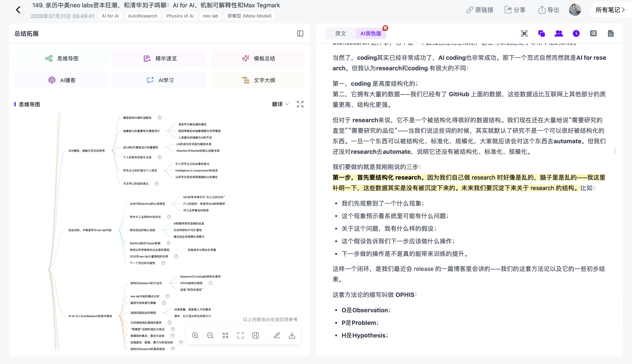Click the document page icon in transcript toolbar
This screenshot has height=364, width=632.
click(611, 33)
